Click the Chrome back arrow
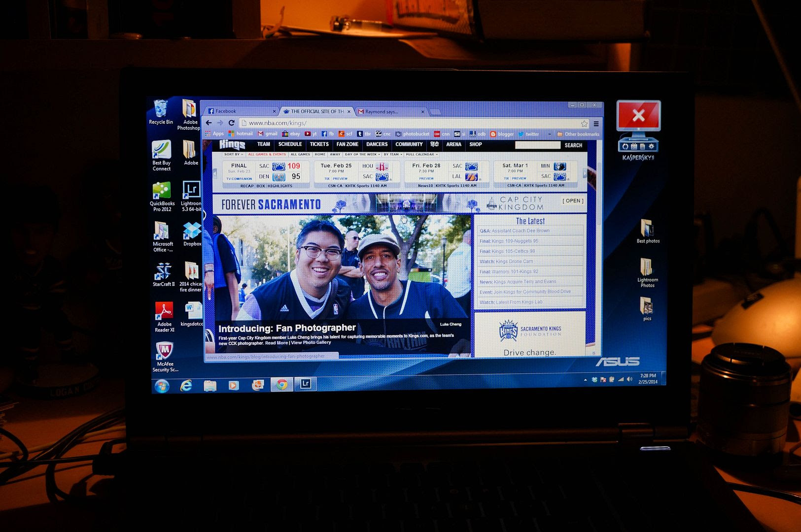Viewport: 801px width, 532px height. (209, 123)
